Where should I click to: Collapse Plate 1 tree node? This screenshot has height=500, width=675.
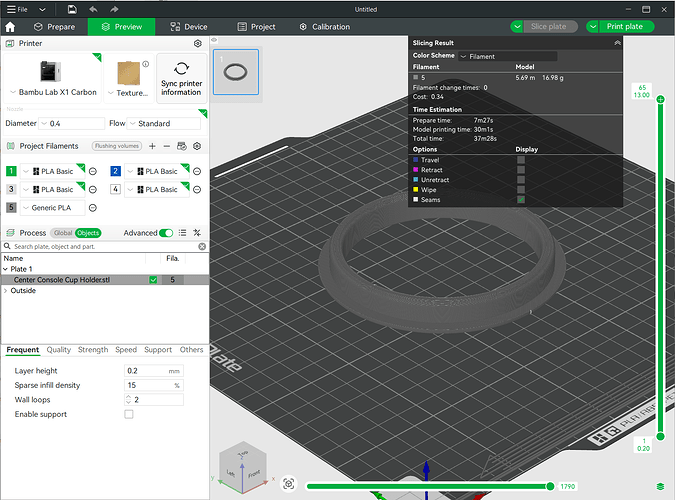6,269
